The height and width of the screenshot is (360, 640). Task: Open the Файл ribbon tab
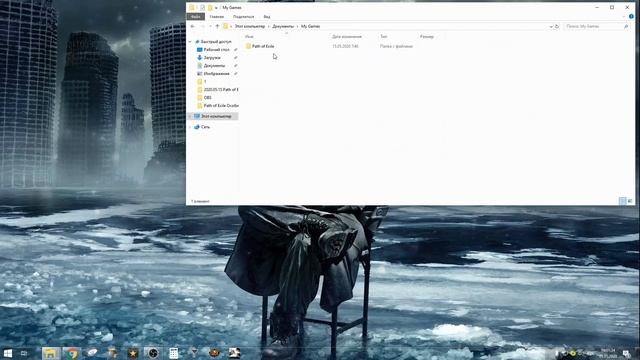196,17
